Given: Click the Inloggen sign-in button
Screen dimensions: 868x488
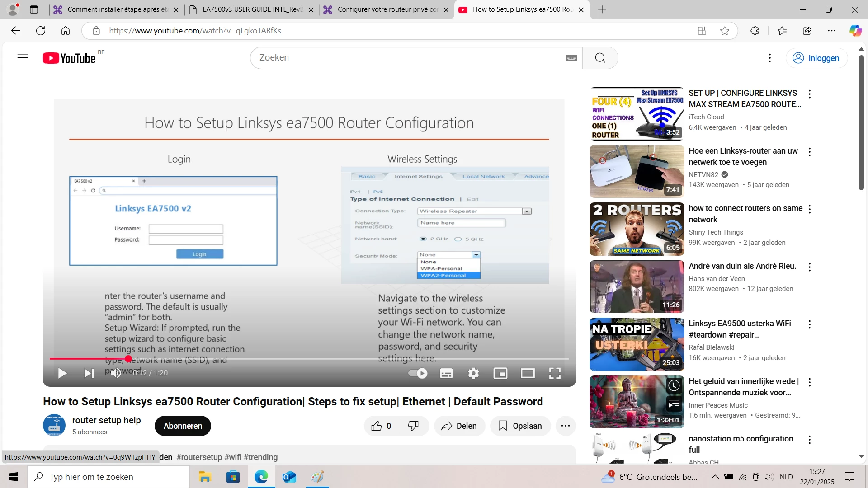Looking at the screenshot, I should [816, 58].
